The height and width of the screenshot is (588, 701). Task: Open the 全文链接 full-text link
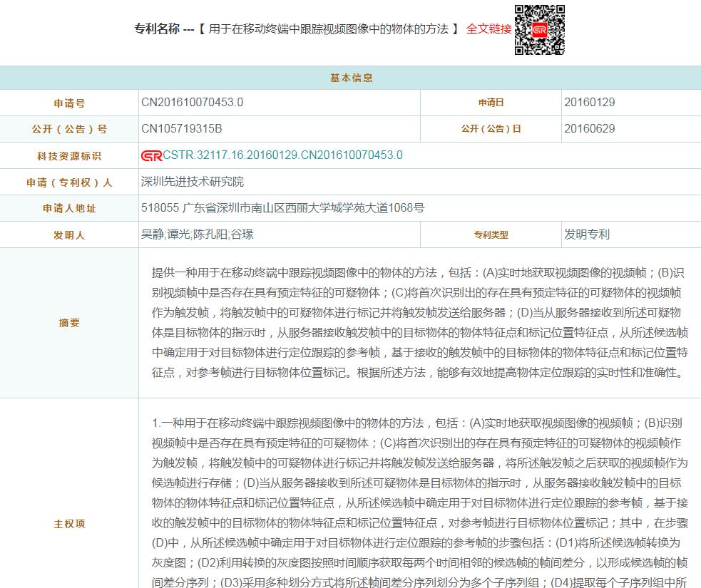[x=488, y=29]
